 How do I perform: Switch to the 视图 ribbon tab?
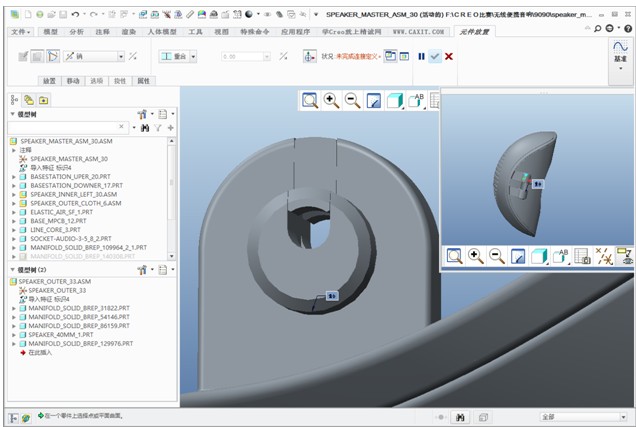221,32
